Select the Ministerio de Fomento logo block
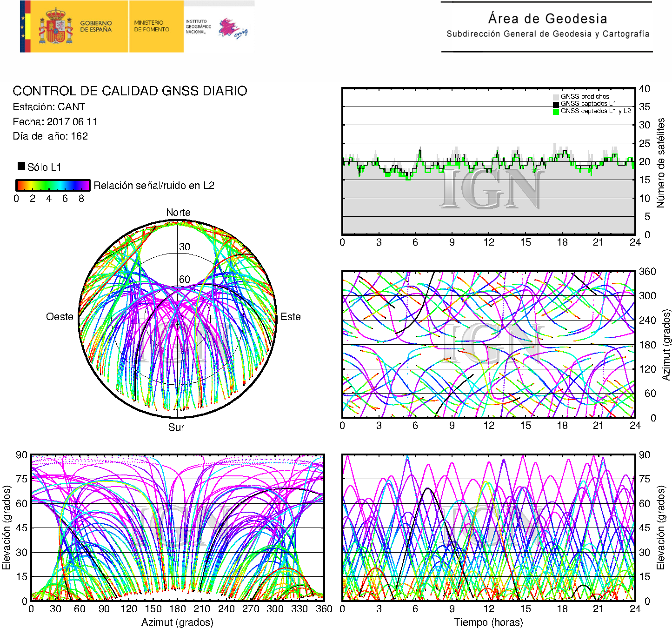The width and height of the screenshot is (672, 628). tap(152, 26)
